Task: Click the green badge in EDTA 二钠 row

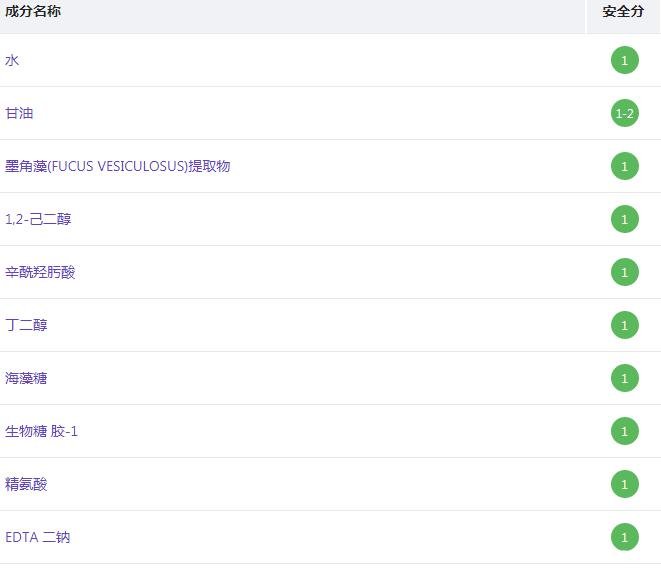Action: [624, 537]
